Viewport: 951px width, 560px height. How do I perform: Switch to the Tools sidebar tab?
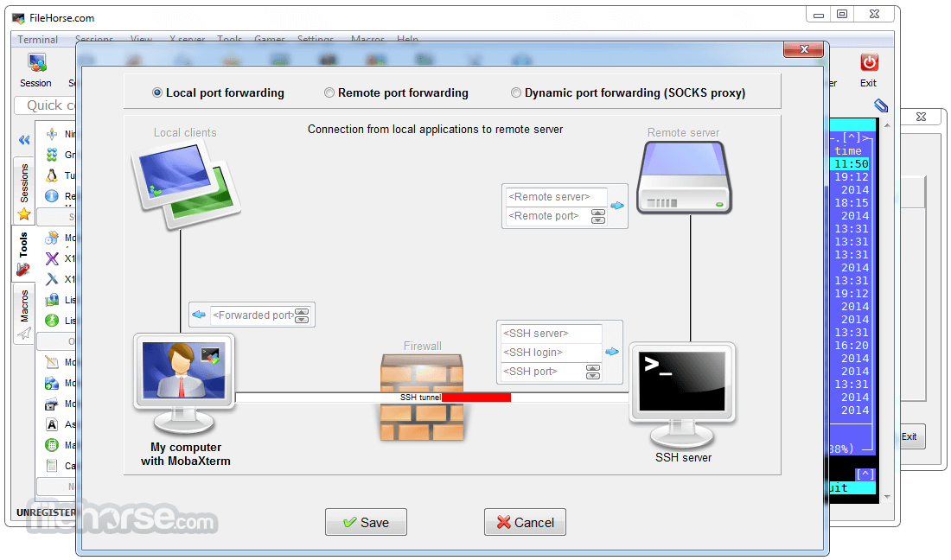[23, 252]
